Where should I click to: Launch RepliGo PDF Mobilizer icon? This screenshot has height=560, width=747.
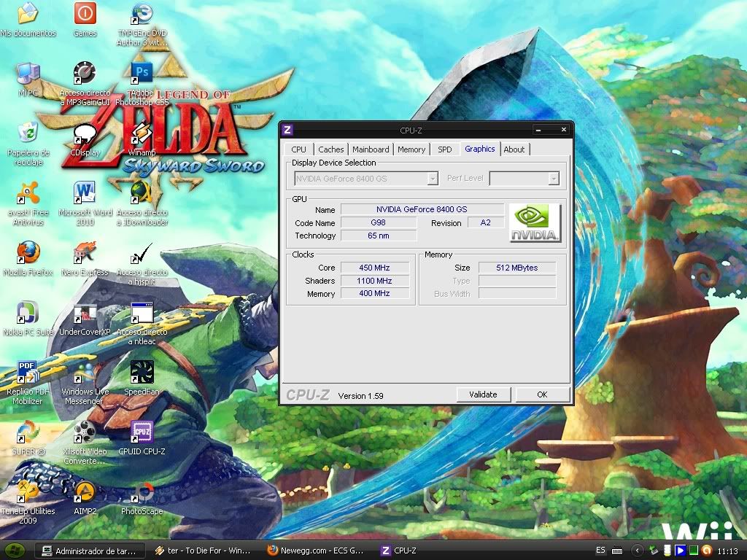point(28,373)
